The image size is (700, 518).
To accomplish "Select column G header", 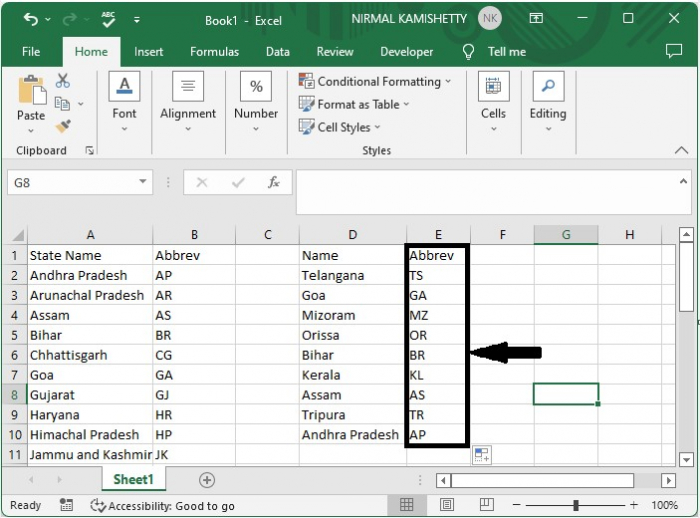I will pos(566,235).
